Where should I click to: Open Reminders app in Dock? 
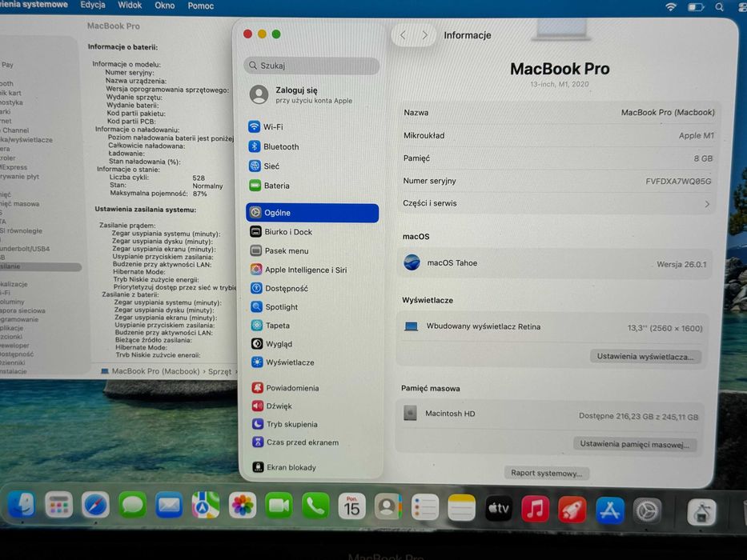point(425,508)
